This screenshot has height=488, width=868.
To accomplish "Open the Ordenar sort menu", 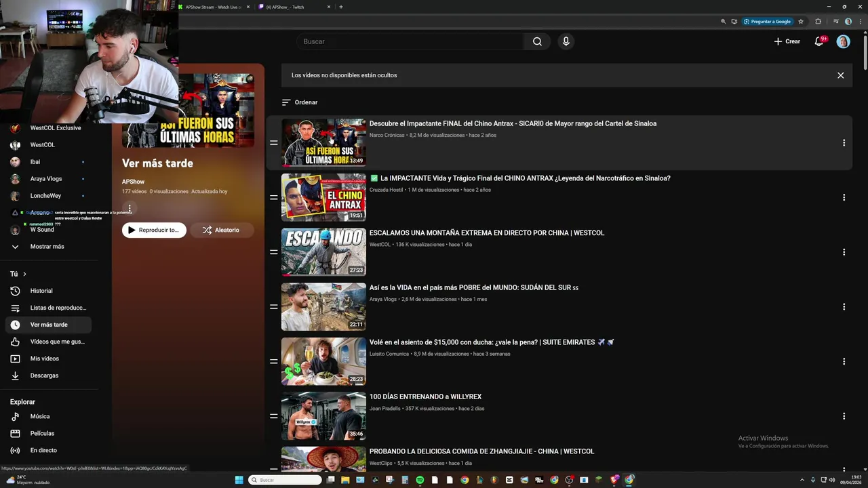I will (x=300, y=102).
